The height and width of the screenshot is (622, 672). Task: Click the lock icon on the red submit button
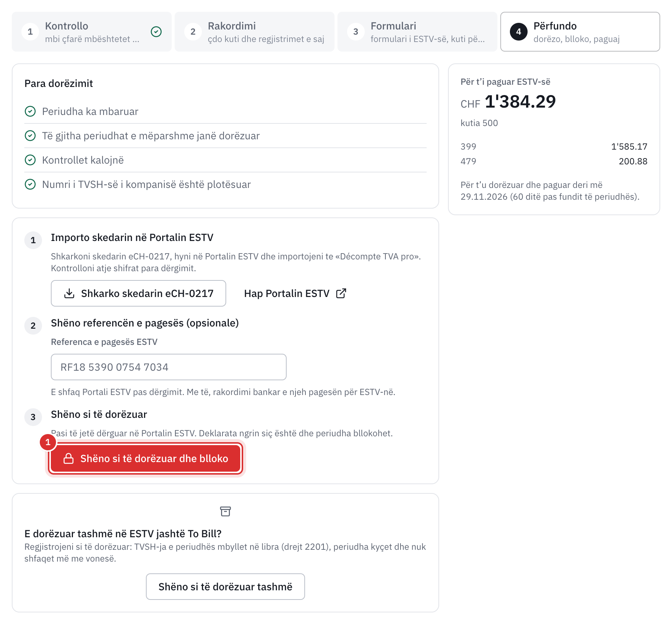point(69,458)
